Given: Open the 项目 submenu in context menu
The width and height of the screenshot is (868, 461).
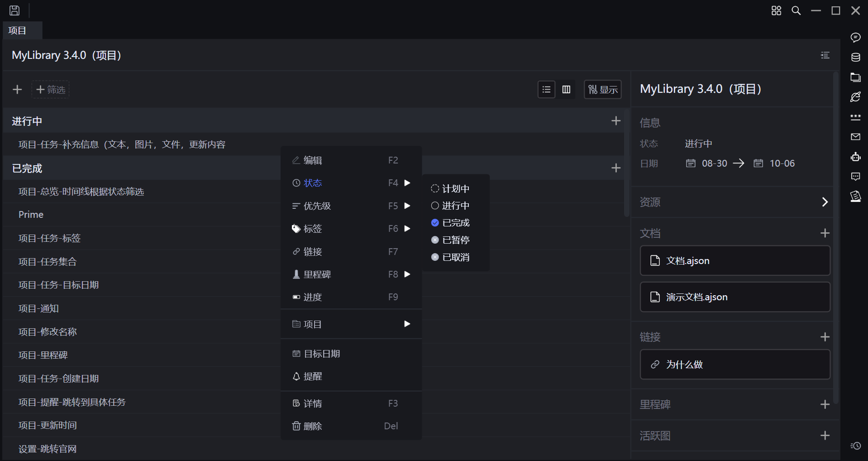Looking at the screenshot, I should click(x=351, y=324).
